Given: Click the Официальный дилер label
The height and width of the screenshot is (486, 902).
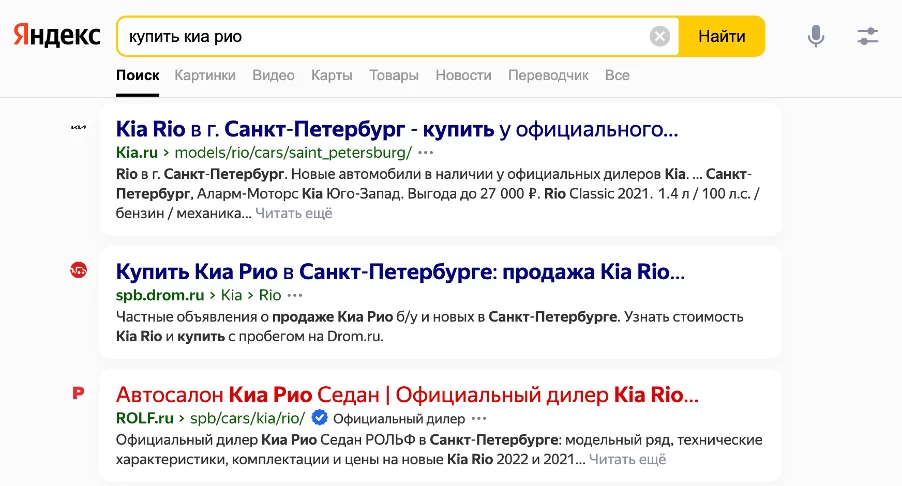Looking at the screenshot, I should coord(399,419).
